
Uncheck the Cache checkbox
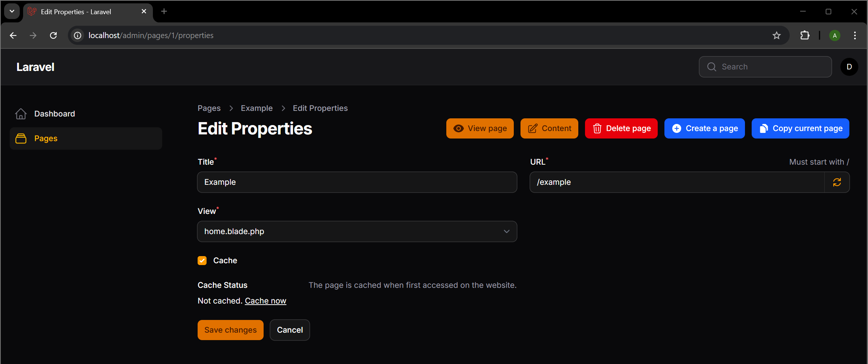(x=202, y=260)
